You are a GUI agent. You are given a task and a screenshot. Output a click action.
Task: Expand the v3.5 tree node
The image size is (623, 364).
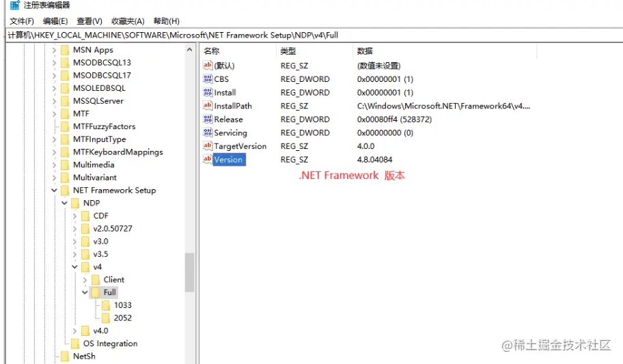74,254
